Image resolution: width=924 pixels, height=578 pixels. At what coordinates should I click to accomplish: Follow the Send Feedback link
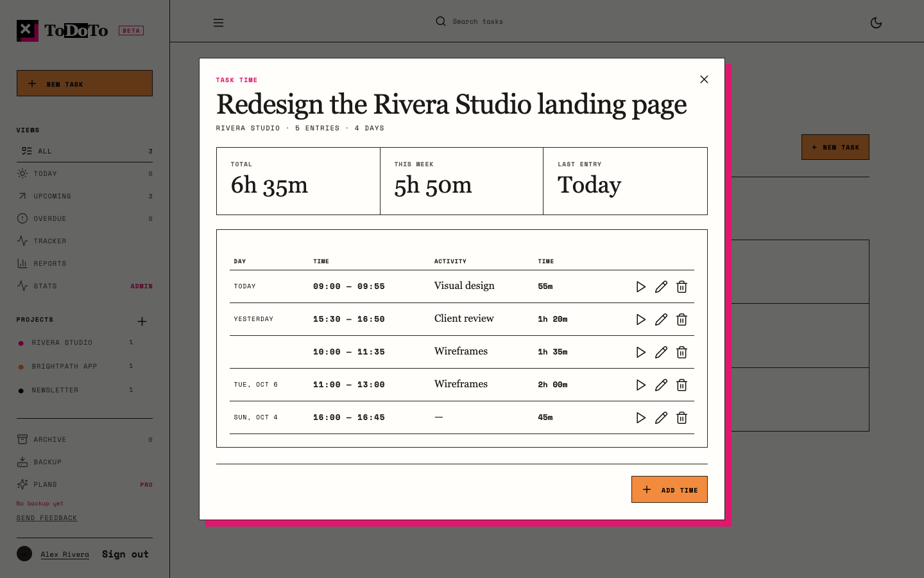coord(47,518)
